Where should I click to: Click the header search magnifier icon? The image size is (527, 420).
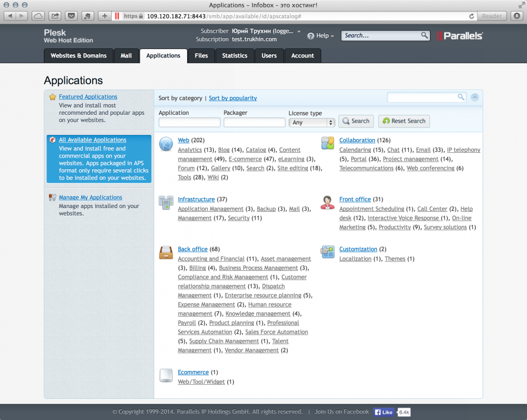click(424, 35)
